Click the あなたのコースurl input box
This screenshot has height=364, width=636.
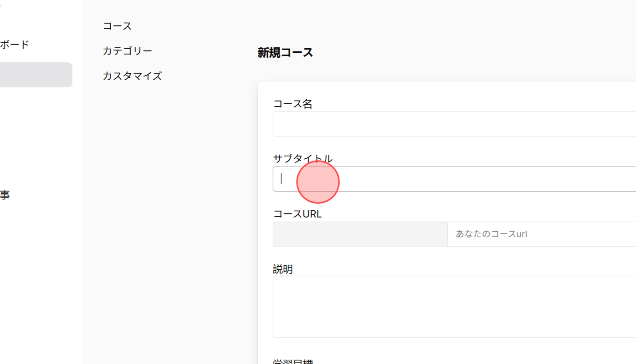(526, 234)
